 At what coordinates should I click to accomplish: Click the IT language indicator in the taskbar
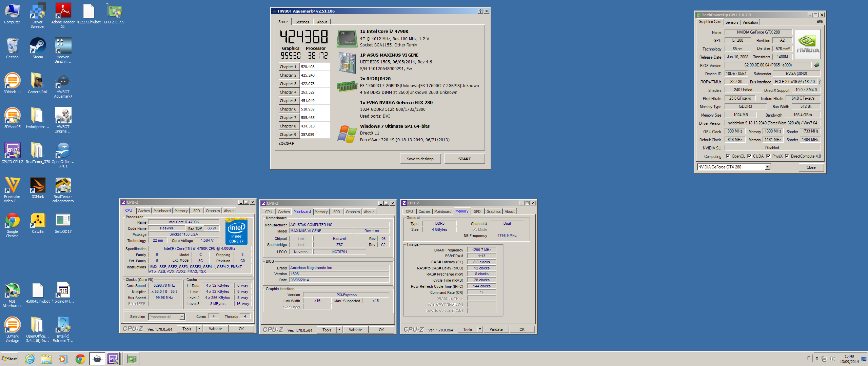808,358
